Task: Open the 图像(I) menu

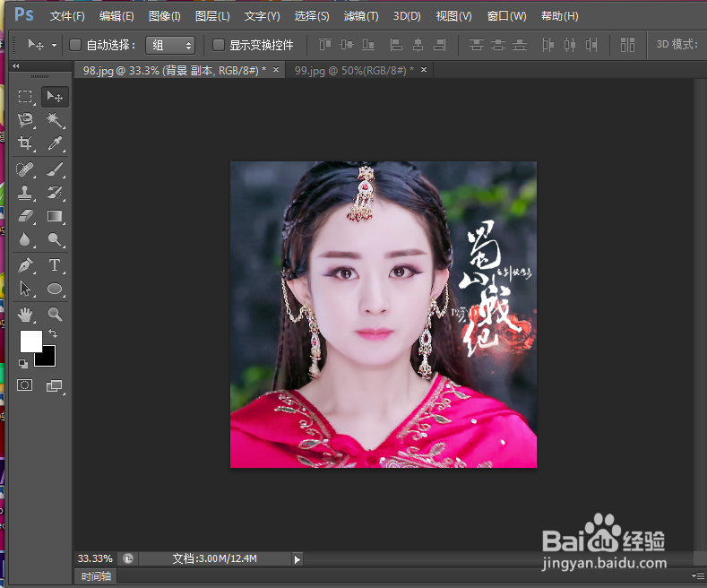Action: (x=165, y=16)
